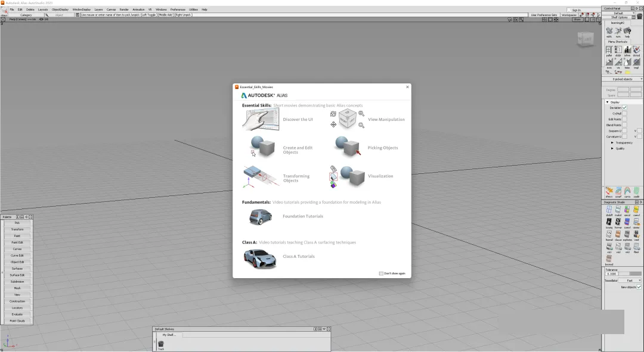
Task: Open the ObjectDisplay menu
Action: point(60,10)
